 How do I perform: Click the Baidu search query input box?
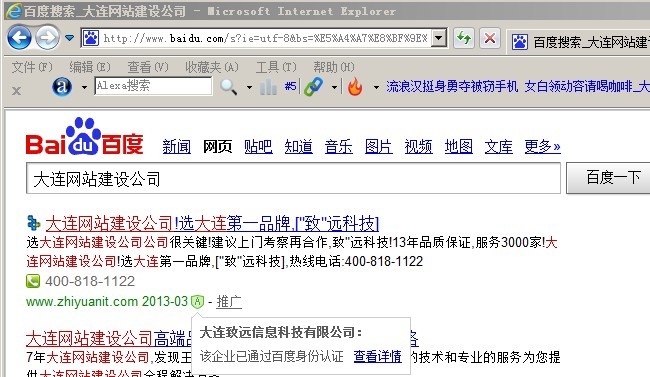pyautogui.click(x=293, y=178)
